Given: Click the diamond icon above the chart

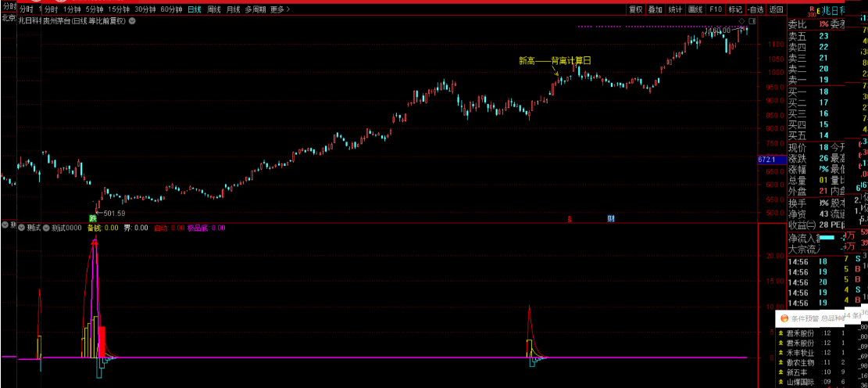Looking at the screenshot, I should [x=741, y=20].
